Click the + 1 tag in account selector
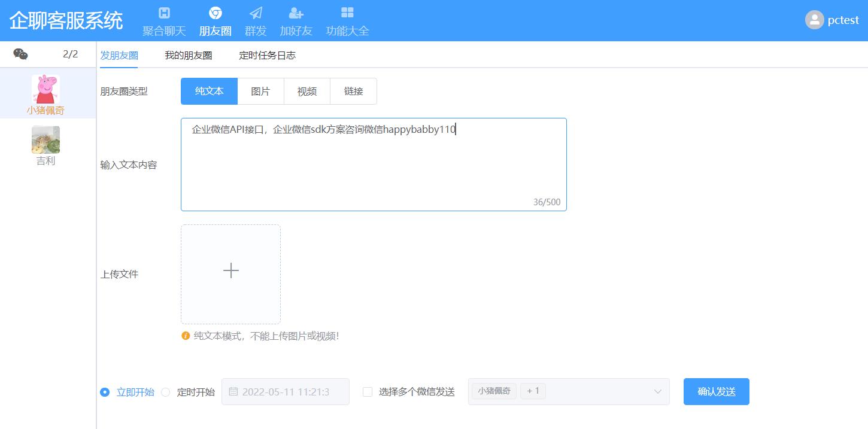This screenshot has height=429, width=868. [x=533, y=391]
